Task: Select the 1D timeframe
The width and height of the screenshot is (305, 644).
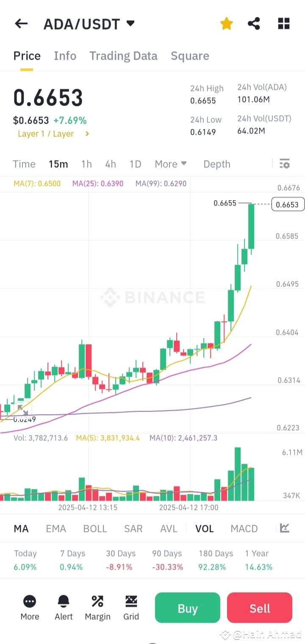Action: (x=135, y=164)
